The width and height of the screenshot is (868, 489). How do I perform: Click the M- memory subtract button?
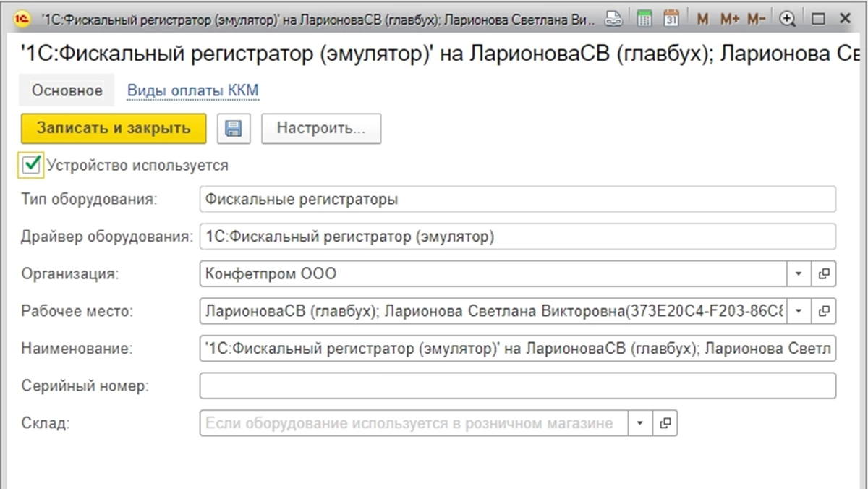coord(756,20)
